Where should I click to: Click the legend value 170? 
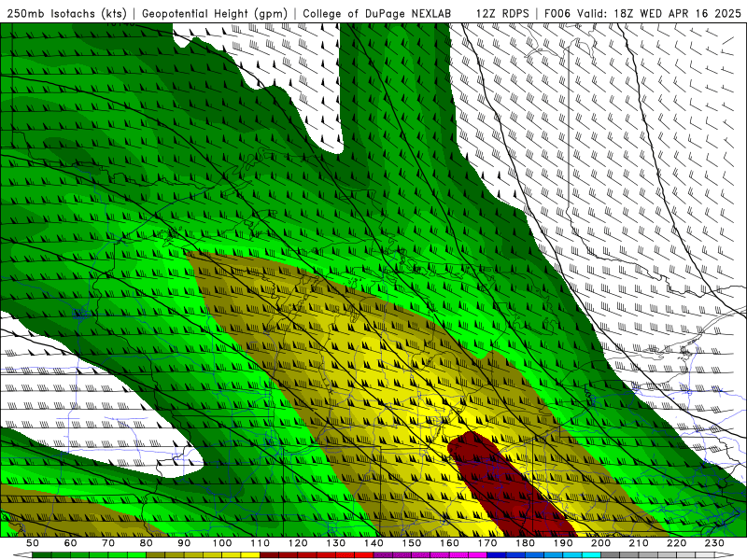[487, 543]
